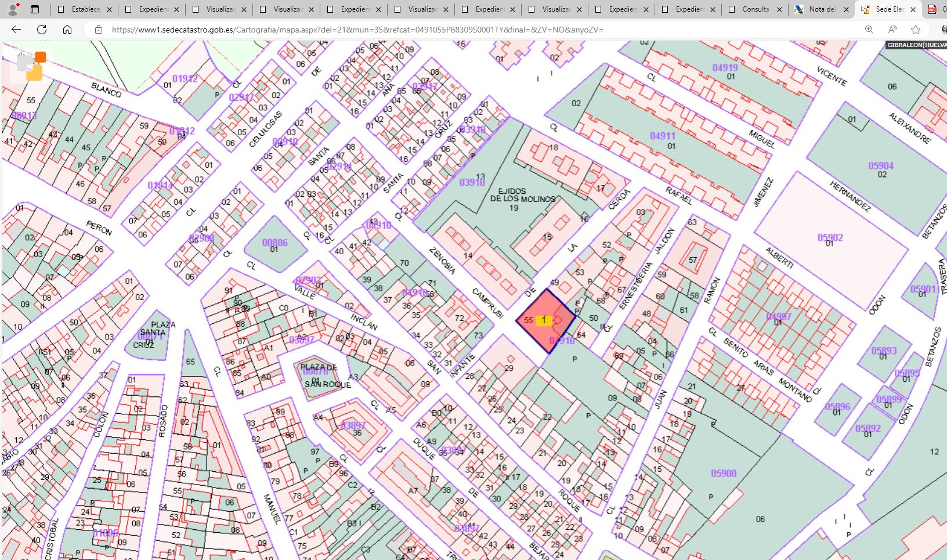
Task: Click the address bar URL field
Action: 464,30
